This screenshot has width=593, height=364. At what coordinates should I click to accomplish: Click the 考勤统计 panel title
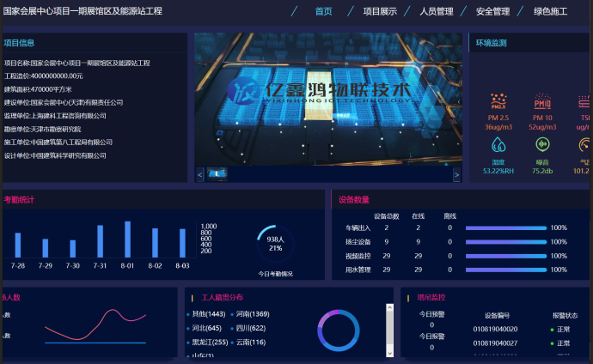click(x=19, y=200)
